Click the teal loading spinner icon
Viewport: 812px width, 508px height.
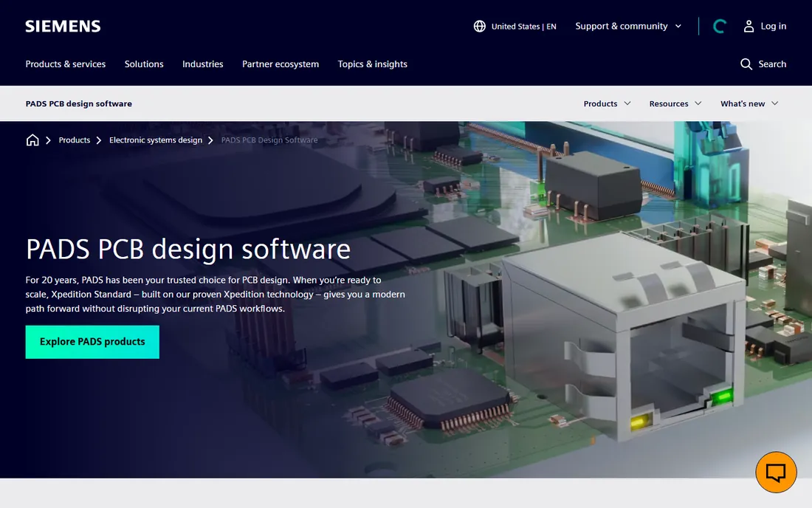pyautogui.click(x=720, y=27)
